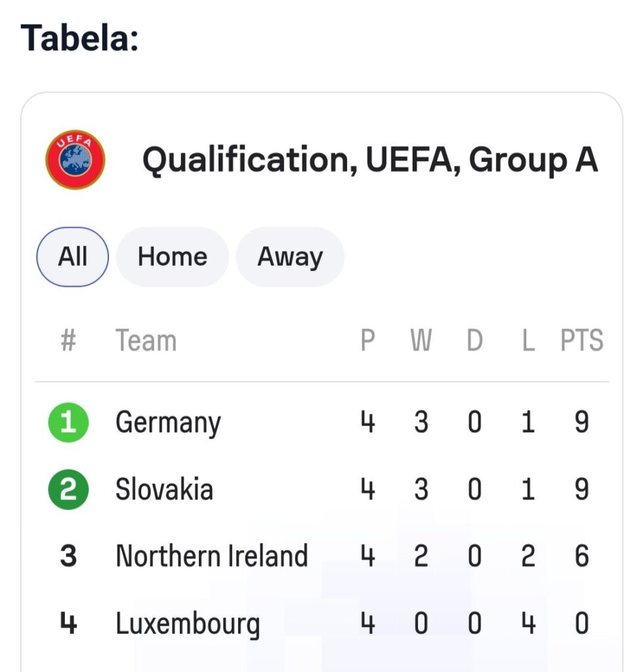Click the Tabela heading text
643x672 pixels.
(x=79, y=37)
